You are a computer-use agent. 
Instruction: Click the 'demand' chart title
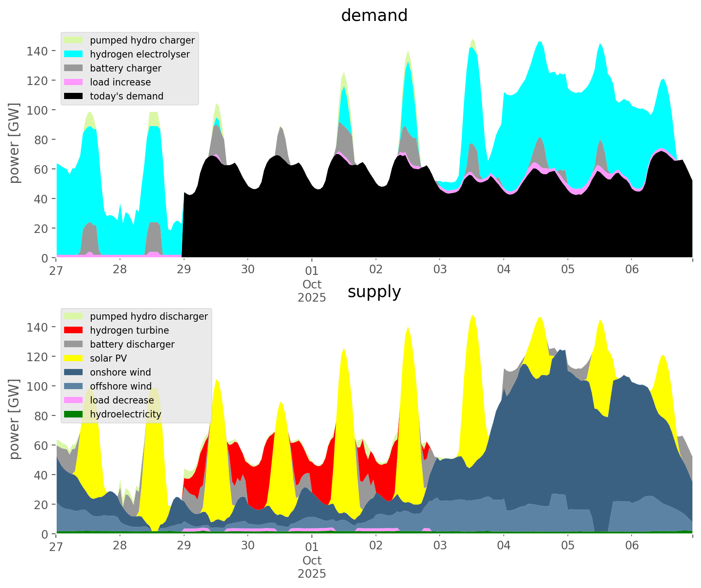click(374, 16)
